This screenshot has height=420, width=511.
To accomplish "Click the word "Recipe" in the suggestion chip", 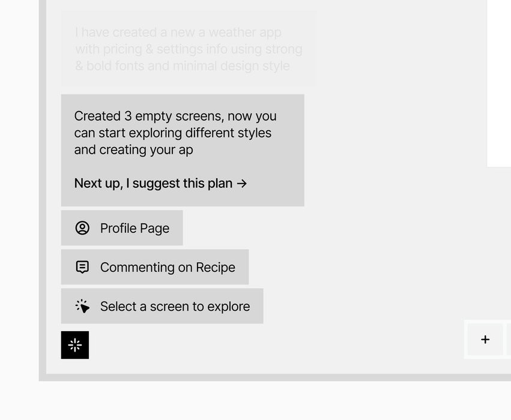I will pos(215,268).
